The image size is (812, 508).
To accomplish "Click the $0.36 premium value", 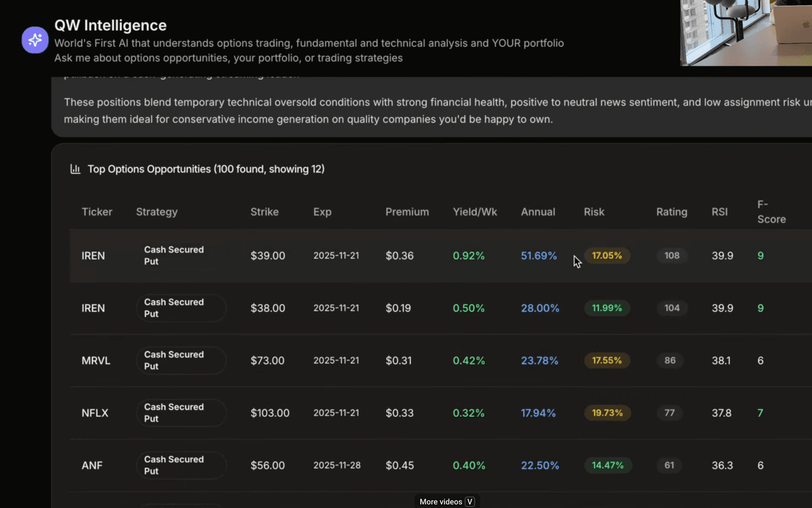I will click(x=399, y=256).
